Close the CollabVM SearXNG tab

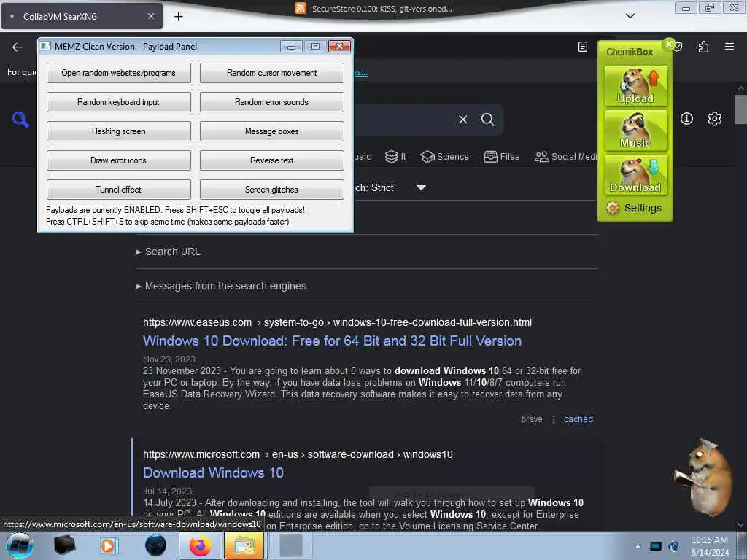(150, 16)
